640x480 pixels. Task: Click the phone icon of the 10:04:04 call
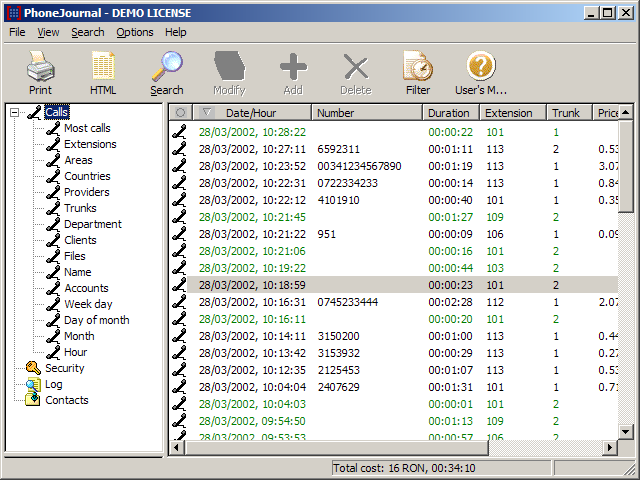pyautogui.click(x=179, y=387)
